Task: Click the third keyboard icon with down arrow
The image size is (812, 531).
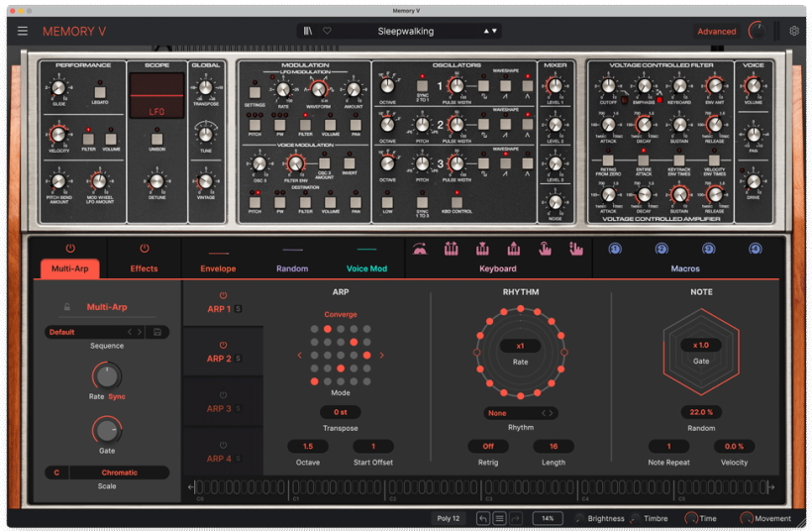Action: 482,250
